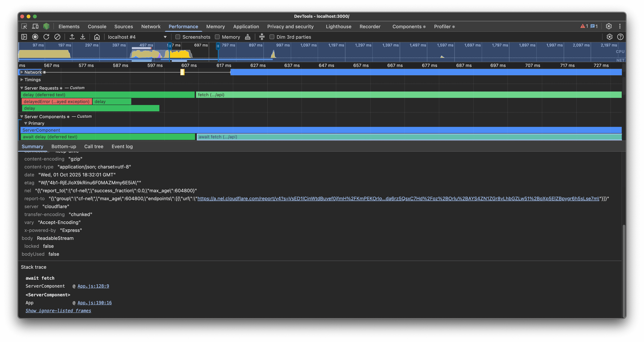Open the React Profiler tab
This screenshot has height=342, width=644.
click(x=444, y=27)
